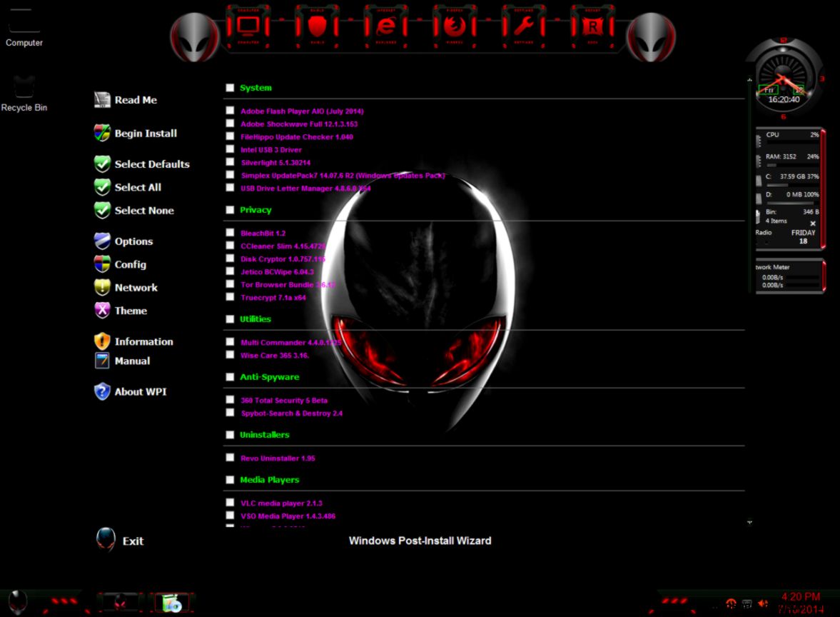
Task: Click the alien head next to Exit
Action: point(106,540)
